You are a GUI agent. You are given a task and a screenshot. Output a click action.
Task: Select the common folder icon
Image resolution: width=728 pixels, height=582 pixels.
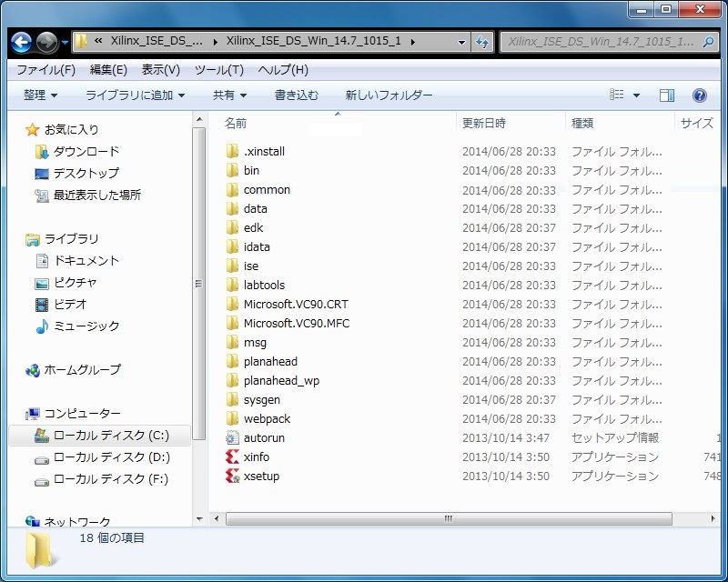[232, 189]
